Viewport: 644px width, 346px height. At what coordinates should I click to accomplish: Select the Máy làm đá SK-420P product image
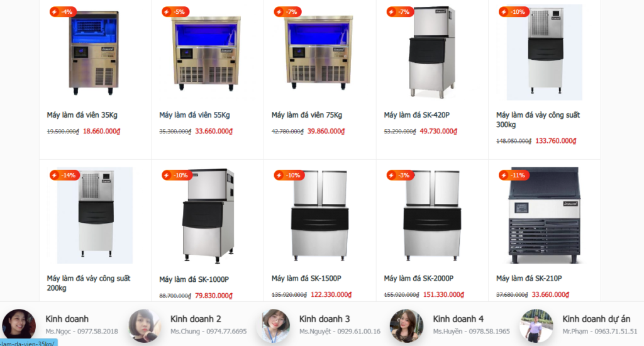431,52
